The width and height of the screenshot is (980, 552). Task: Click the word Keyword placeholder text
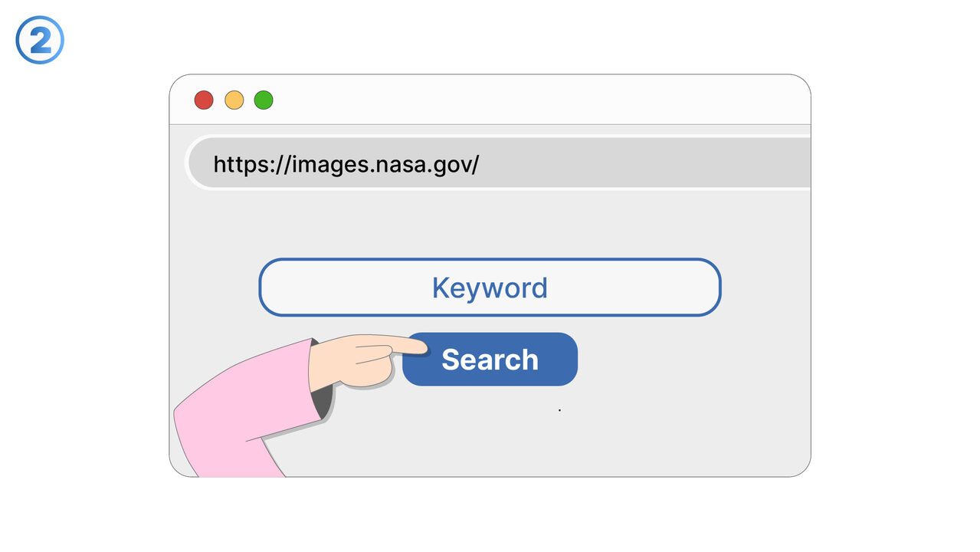click(x=490, y=287)
